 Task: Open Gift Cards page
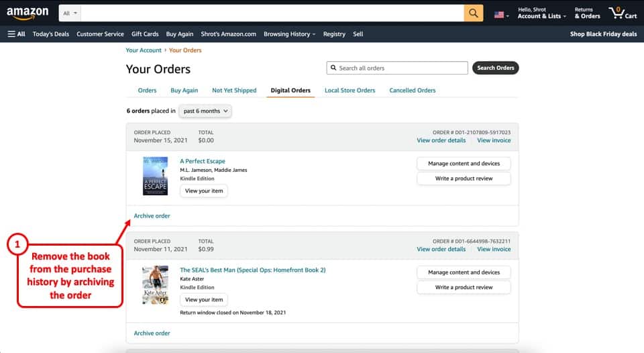tap(145, 34)
